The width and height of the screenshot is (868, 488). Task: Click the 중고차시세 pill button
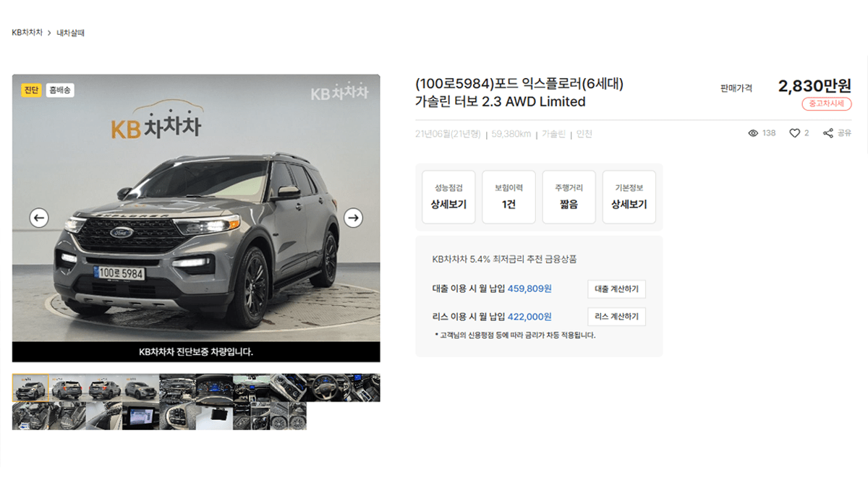(x=827, y=104)
